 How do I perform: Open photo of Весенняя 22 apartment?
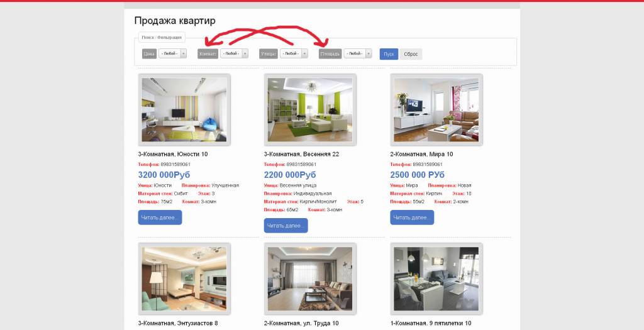(x=310, y=109)
